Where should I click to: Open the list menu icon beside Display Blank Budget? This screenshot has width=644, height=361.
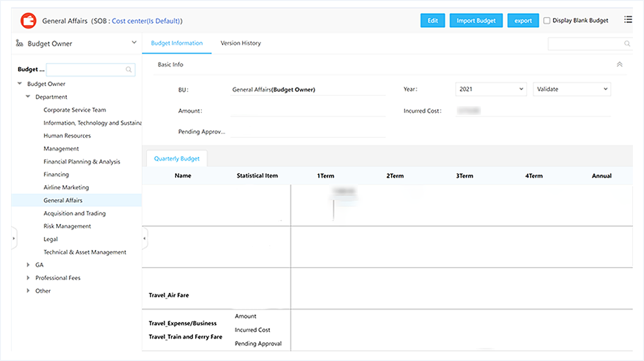pyautogui.click(x=628, y=20)
